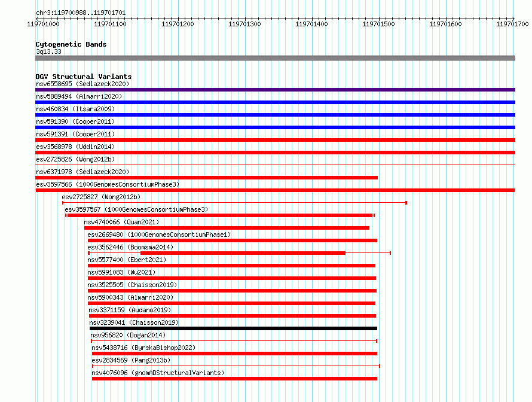Click the nsv6558695 (Sedlazeck2020) label
Image resolution: width=532 pixels, height=402 pixels.
[82, 84]
